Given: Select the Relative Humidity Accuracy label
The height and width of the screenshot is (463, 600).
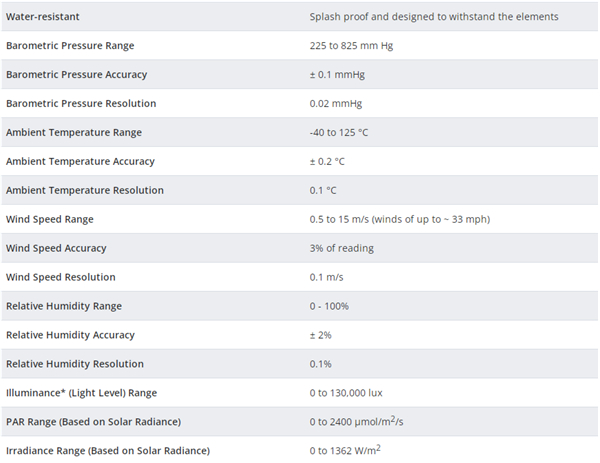Looking at the screenshot, I should pyautogui.click(x=70, y=335).
